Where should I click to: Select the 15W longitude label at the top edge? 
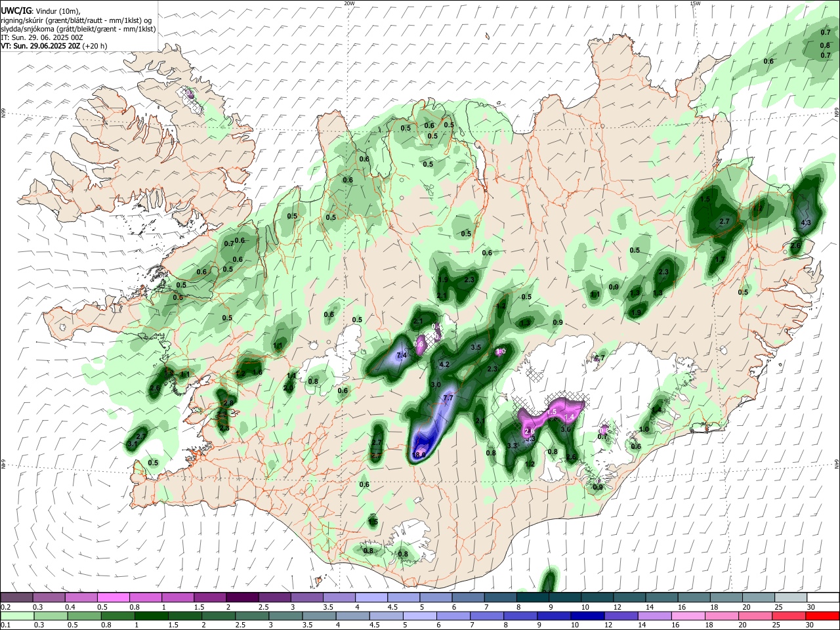pyautogui.click(x=695, y=3)
